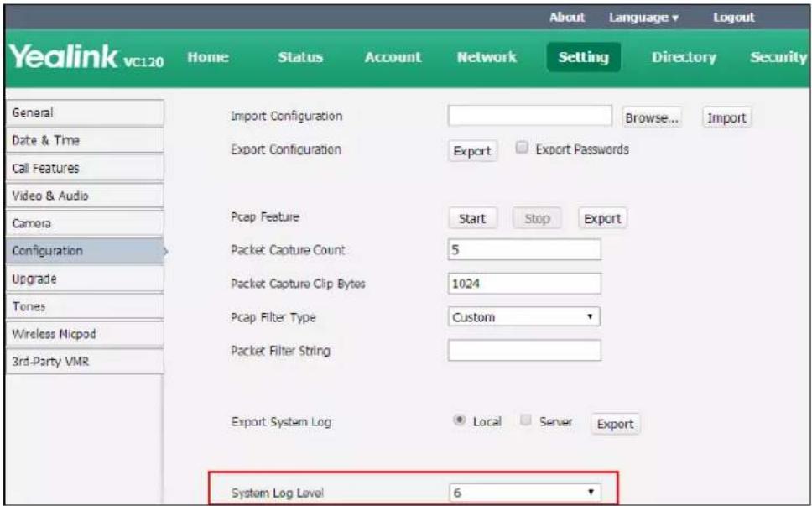This screenshot has height=506, width=812.
Task: Click the Packet Filter String label
Action: 280,351
